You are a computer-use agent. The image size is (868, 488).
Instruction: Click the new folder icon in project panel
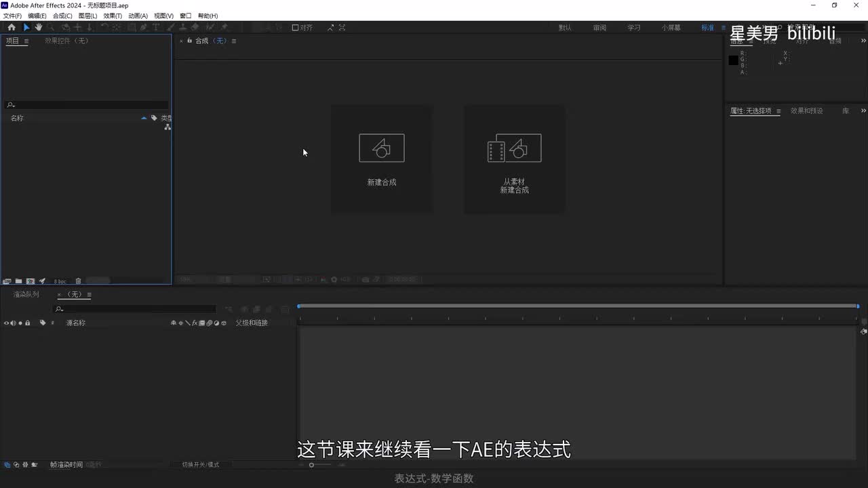(x=18, y=281)
